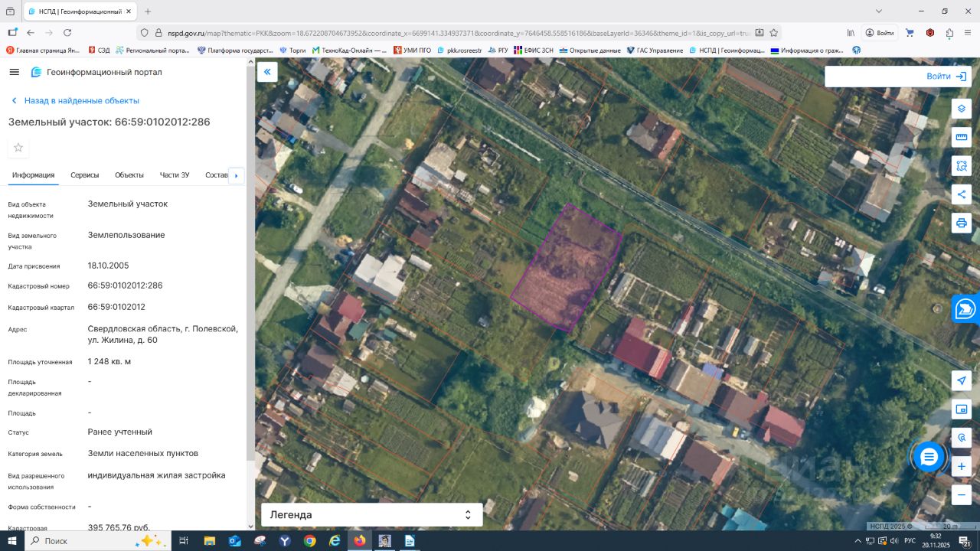Launch Outlook from the taskbar
The image size is (980, 551).
(234, 541)
